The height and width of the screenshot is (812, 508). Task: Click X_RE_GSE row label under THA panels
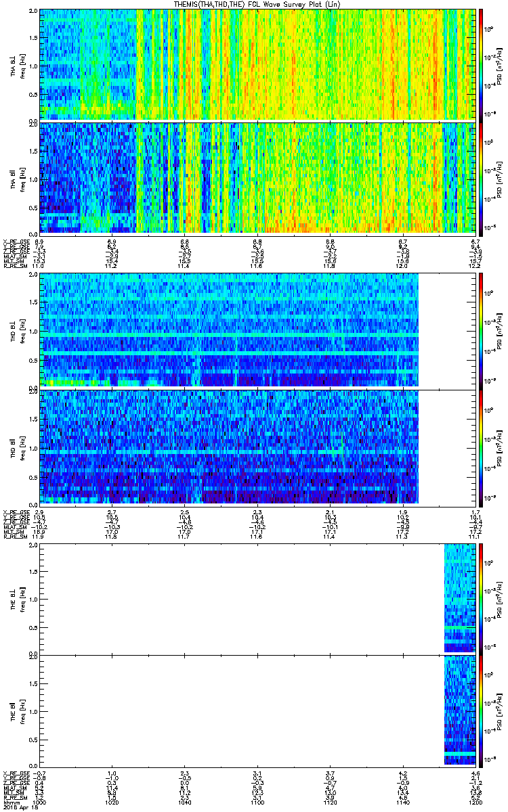pyautogui.click(x=16, y=242)
